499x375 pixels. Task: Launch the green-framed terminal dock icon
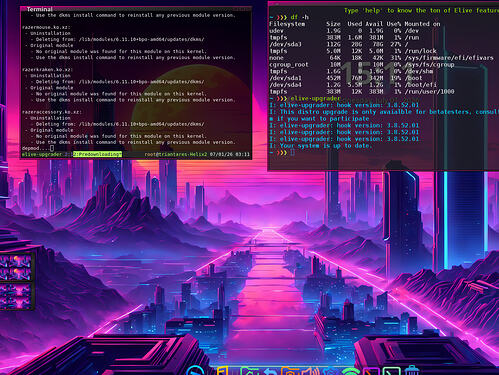(x=391, y=371)
